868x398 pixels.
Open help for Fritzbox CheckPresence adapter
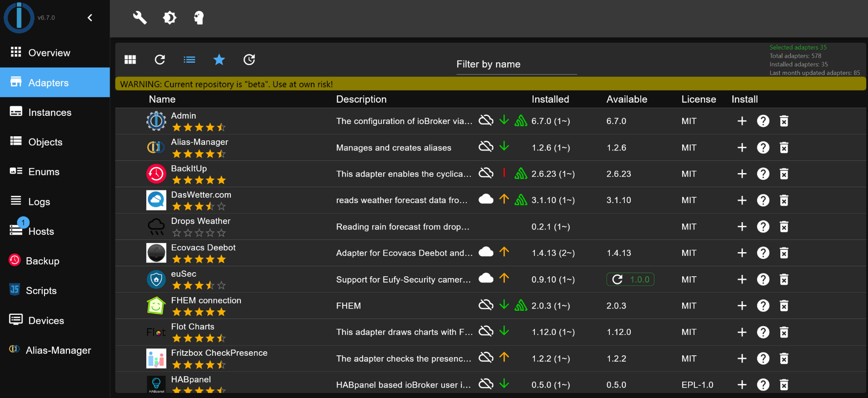[763, 358]
